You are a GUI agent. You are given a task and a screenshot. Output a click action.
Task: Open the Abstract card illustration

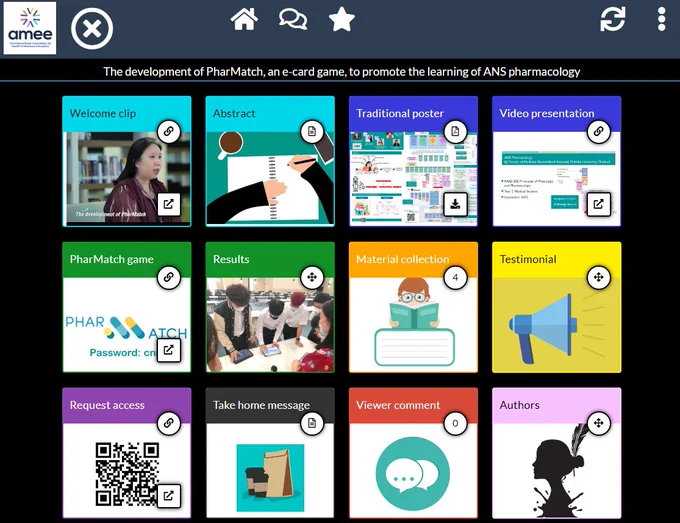[x=270, y=179]
